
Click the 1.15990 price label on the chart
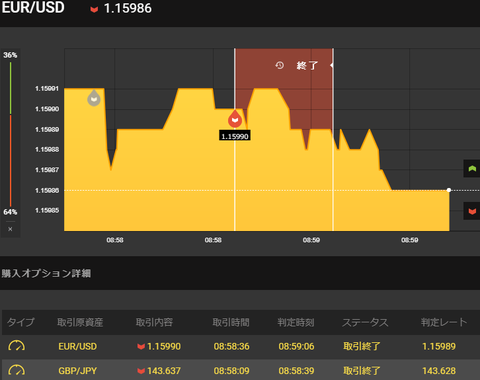pos(235,136)
